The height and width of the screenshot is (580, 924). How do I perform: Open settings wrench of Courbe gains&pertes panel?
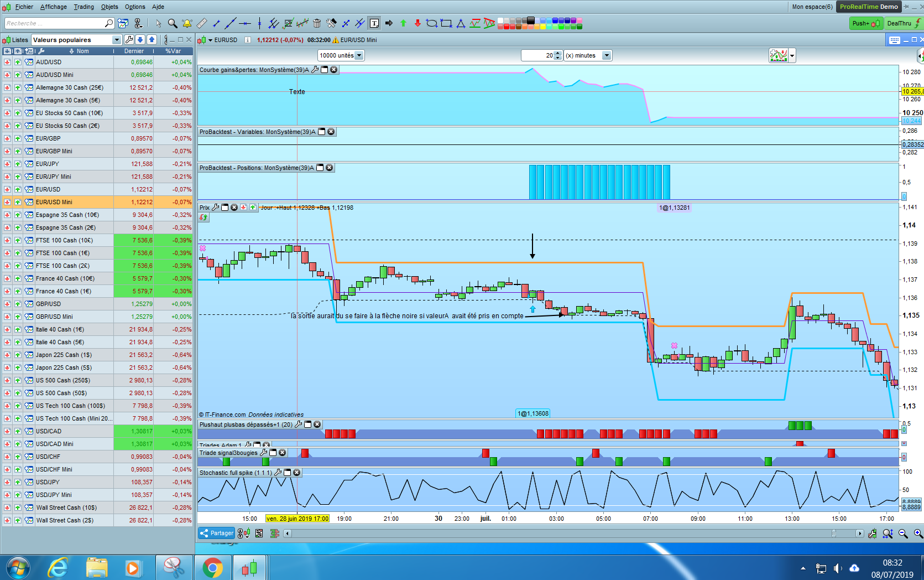[x=315, y=70]
